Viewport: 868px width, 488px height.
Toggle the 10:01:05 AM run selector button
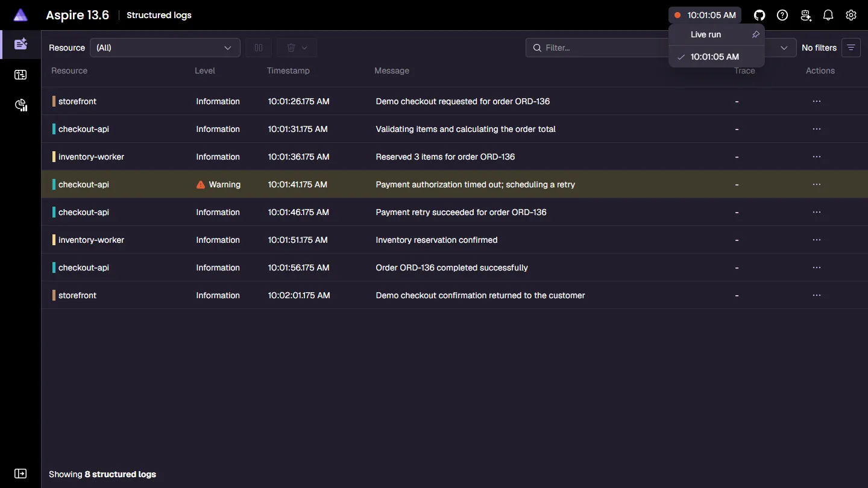705,15
